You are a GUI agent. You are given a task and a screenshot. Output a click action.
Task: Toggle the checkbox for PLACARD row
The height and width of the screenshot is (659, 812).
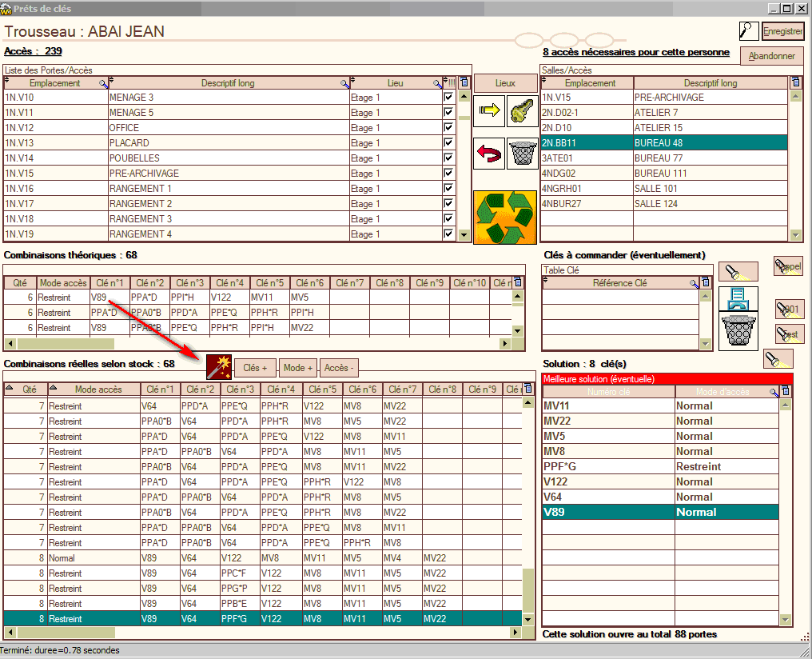pos(448,142)
